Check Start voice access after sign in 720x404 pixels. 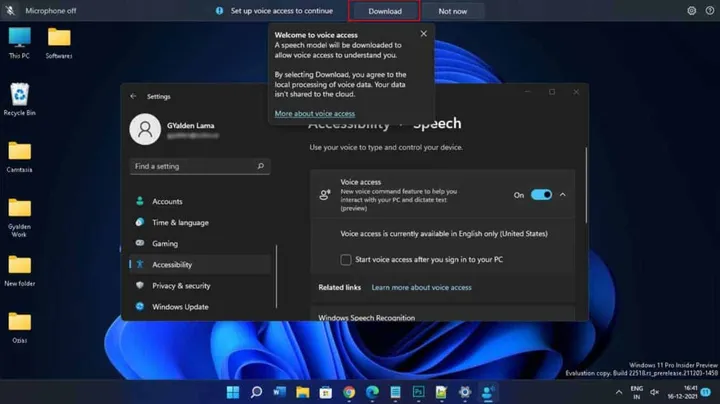pyautogui.click(x=346, y=260)
